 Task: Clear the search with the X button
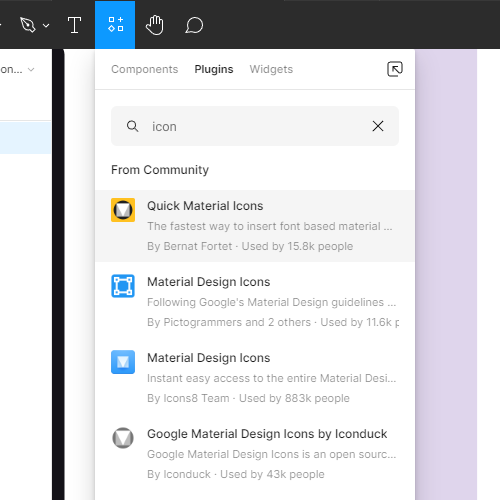coord(378,126)
